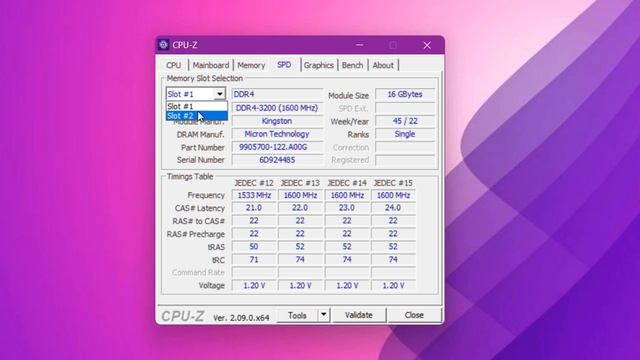Click the tRAS value 50
The width and height of the screenshot is (640, 360).
coord(254,247)
